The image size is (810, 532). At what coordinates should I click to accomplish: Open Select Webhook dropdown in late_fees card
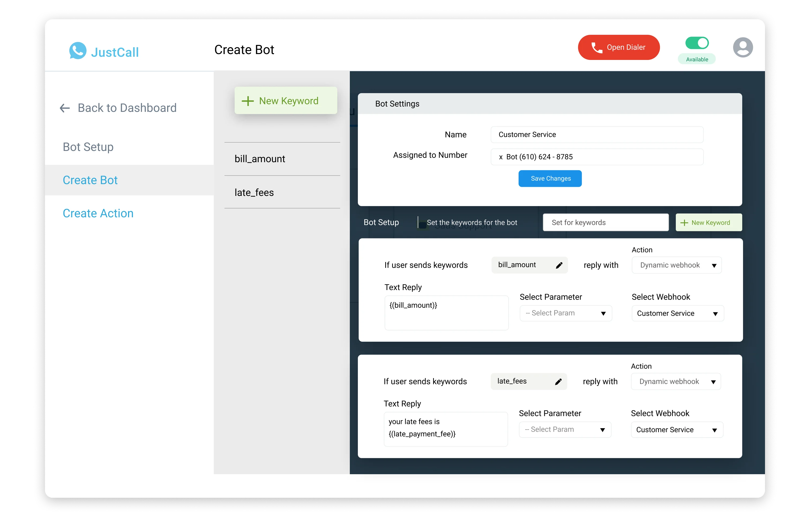(677, 429)
